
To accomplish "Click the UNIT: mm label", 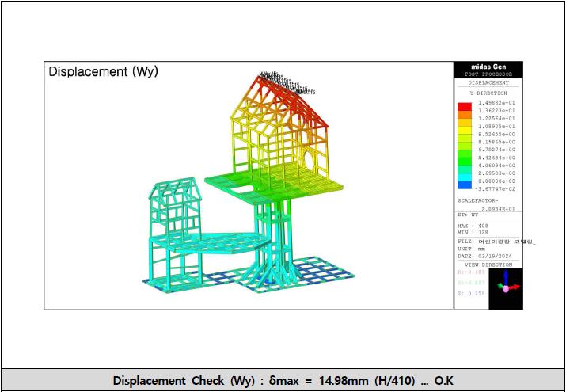I will 469,249.
